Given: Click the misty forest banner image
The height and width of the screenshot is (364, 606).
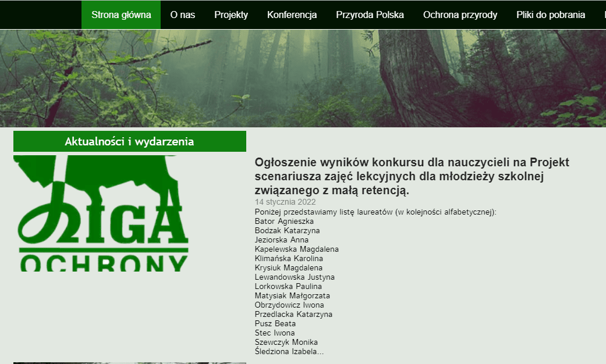Looking at the screenshot, I should [303, 78].
